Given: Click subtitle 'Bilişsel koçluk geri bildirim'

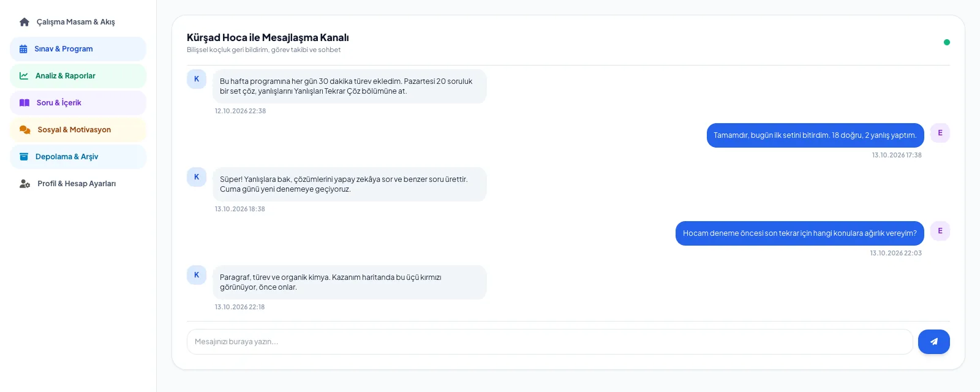Looking at the screenshot, I should (x=263, y=50).
